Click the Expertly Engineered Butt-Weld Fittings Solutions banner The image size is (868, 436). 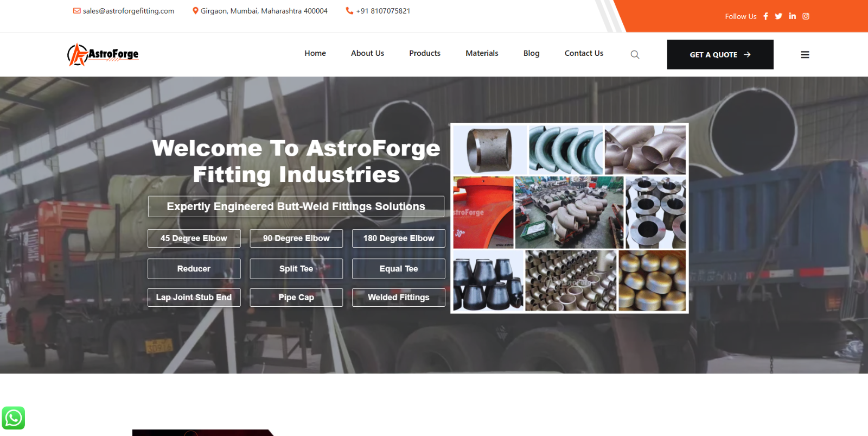pos(296,206)
